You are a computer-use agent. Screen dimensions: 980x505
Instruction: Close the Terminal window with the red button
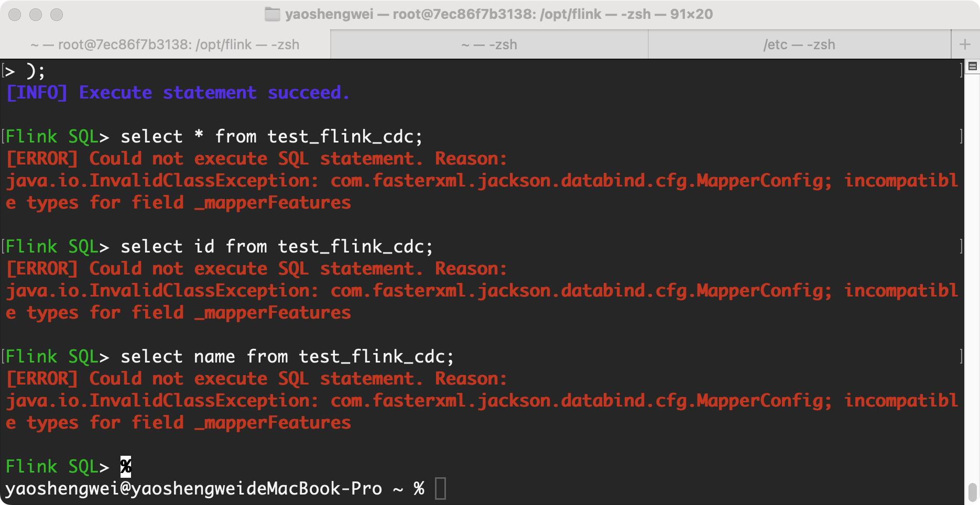[15, 15]
